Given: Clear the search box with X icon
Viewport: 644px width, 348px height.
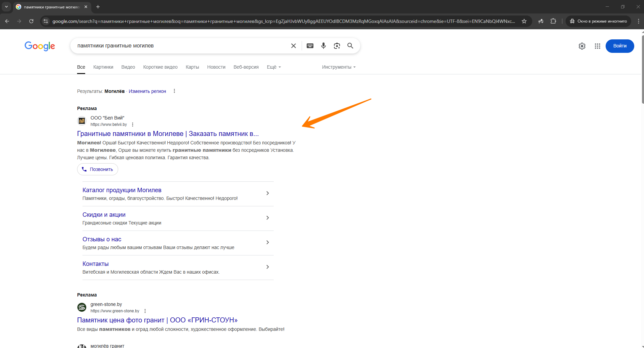Looking at the screenshot, I should click(294, 46).
